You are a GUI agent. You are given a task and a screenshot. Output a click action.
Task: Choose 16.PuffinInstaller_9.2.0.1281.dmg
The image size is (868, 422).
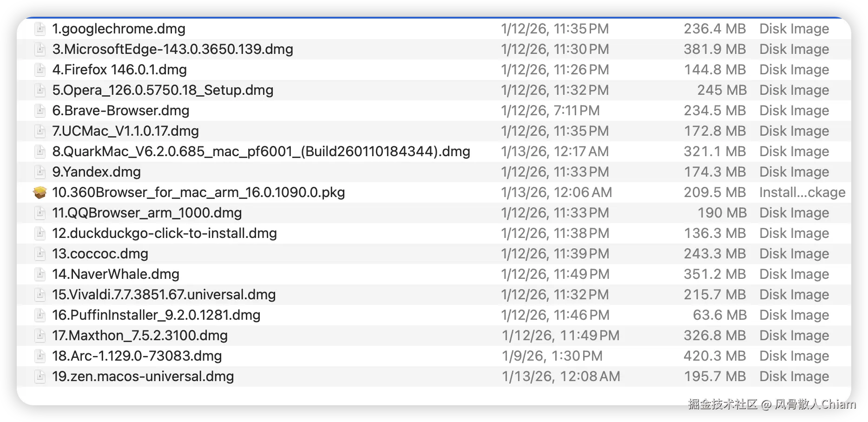tap(156, 315)
